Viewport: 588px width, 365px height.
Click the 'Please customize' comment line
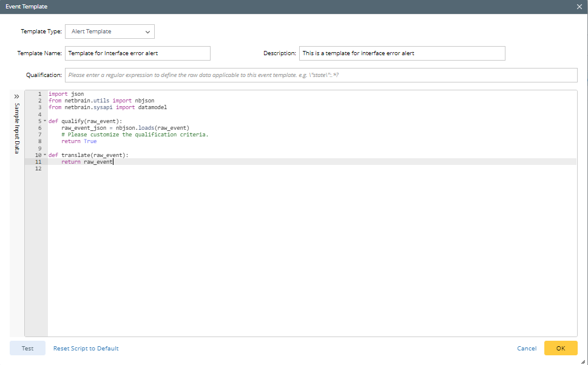(134, 135)
